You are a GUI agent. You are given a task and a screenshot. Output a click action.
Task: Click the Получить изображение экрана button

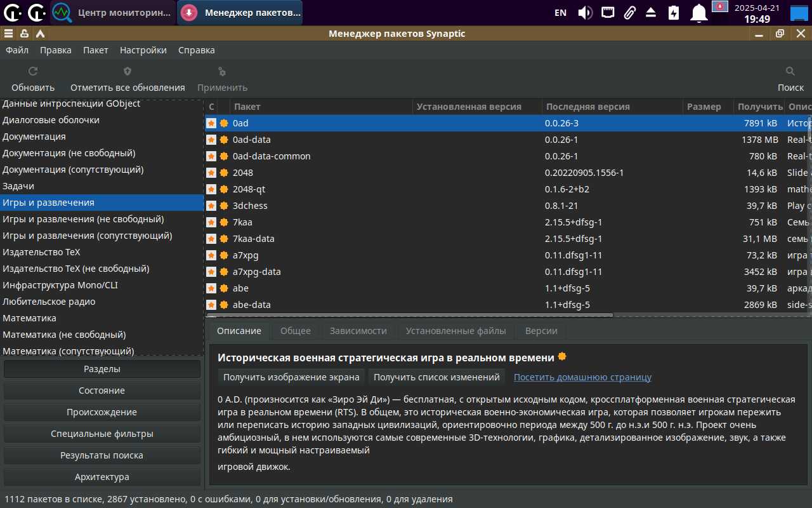[x=292, y=377]
